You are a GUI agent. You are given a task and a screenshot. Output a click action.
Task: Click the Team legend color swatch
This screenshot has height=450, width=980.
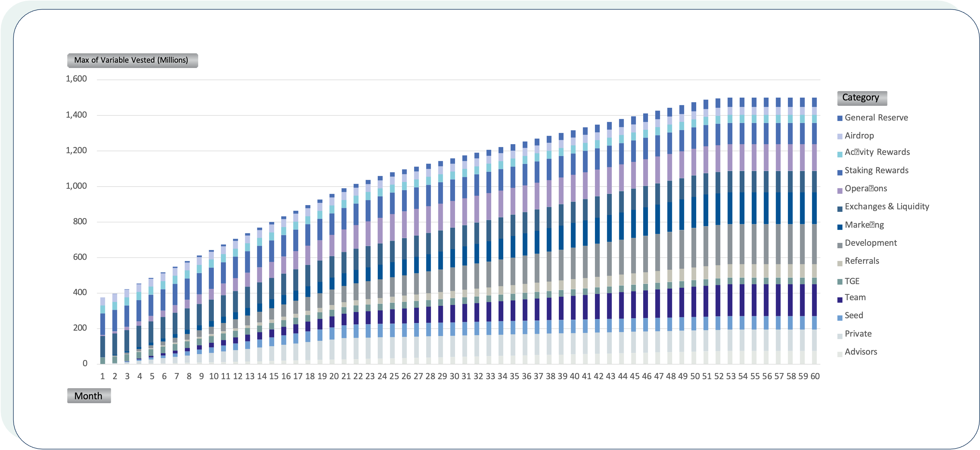[x=840, y=300]
